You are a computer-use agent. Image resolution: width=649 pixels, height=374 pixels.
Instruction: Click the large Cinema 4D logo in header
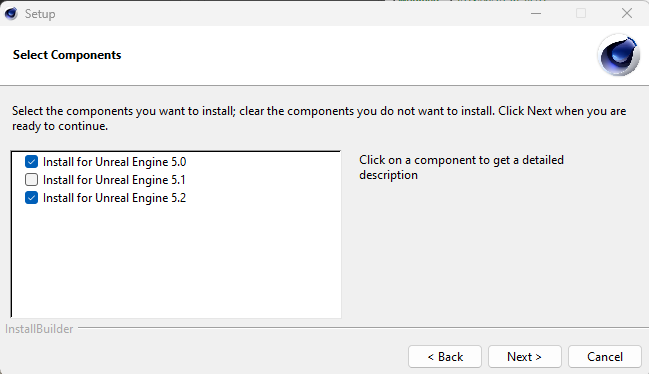point(618,55)
